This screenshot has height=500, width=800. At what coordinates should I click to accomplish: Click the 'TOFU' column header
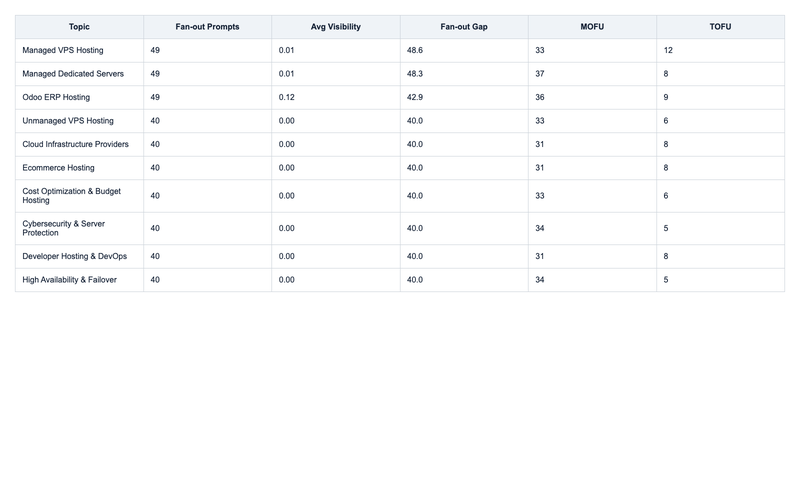coord(720,27)
